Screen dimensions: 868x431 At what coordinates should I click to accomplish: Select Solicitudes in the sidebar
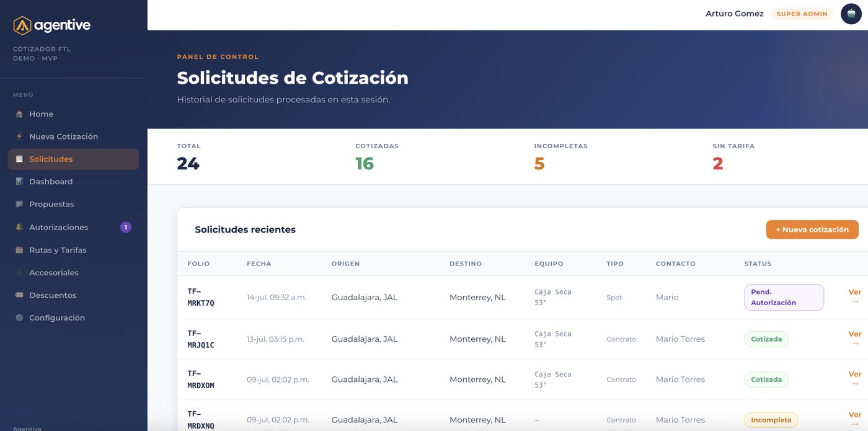[73, 159]
